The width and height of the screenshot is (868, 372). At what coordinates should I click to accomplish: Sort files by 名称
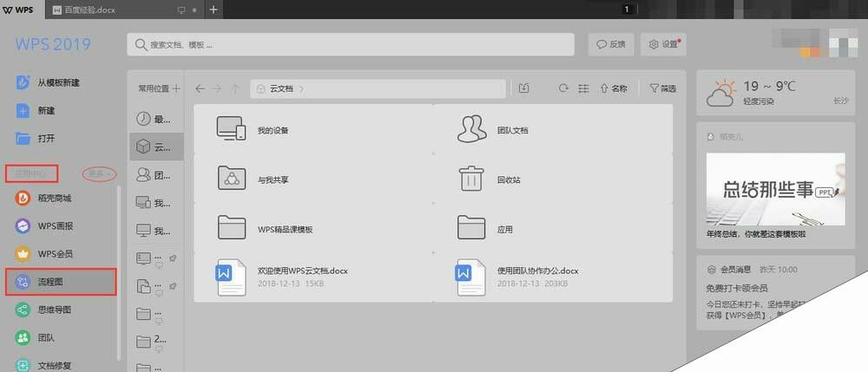pos(614,88)
